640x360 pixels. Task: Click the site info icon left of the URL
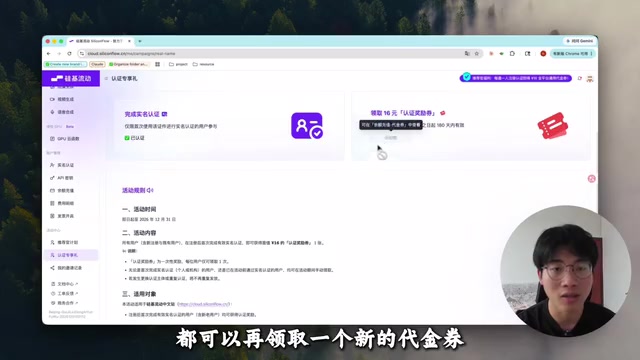pyautogui.click(x=82, y=53)
